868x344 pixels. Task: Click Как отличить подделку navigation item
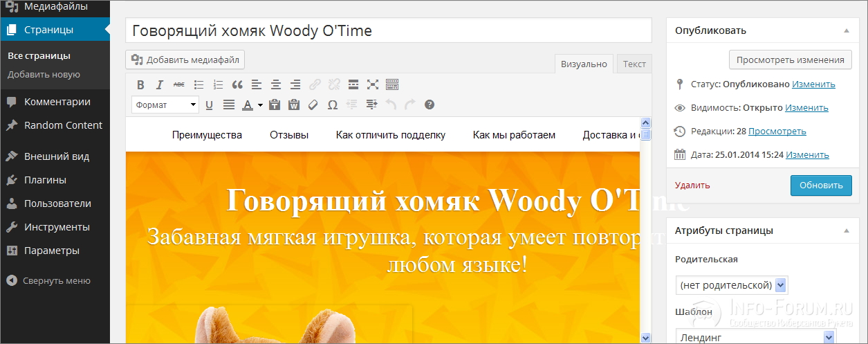[x=391, y=135]
